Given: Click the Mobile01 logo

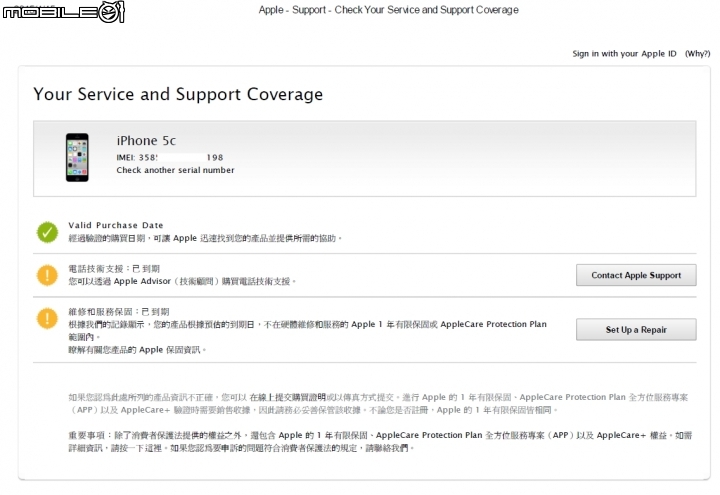Looking at the screenshot, I should pos(63,12).
